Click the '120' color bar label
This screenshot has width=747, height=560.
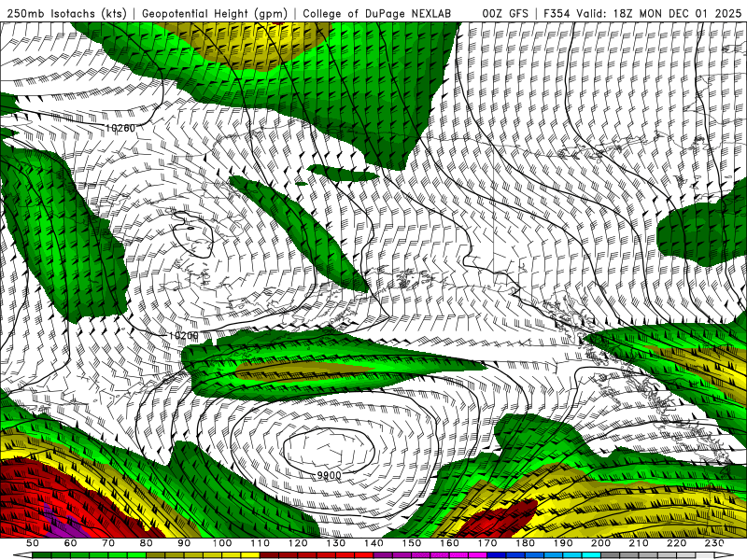pos(298,543)
